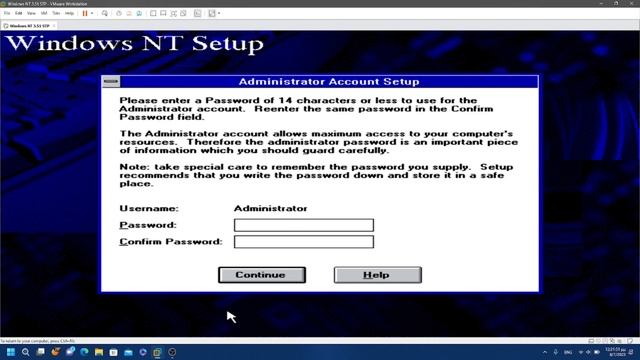Open Task View in taskbar
This screenshot has width=640, height=360.
coord(40,352)
